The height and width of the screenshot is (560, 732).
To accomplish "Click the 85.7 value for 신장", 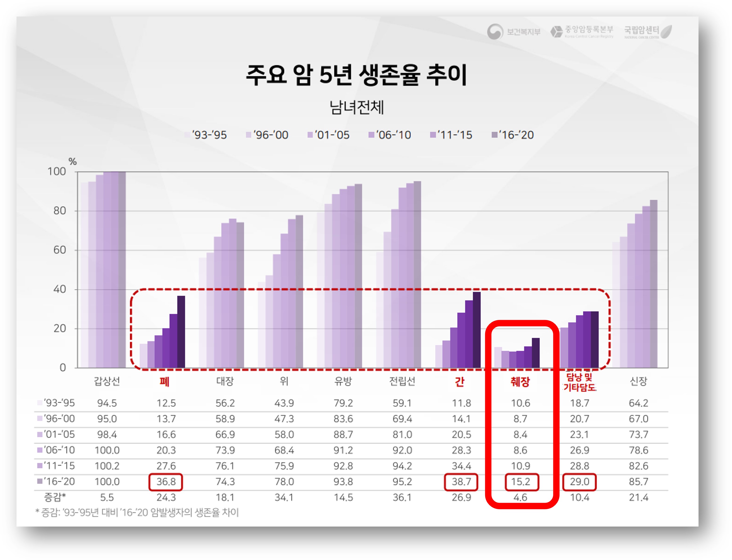I will 638,482.
